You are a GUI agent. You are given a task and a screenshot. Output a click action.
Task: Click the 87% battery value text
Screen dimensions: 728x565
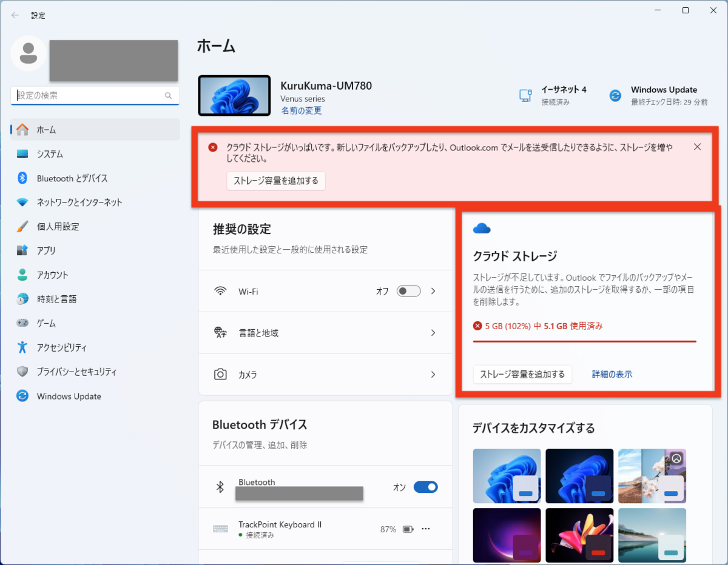[388, 529]
